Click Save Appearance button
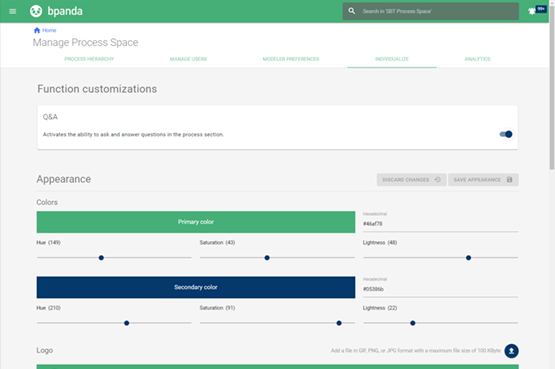 click(x=483, y=180)
